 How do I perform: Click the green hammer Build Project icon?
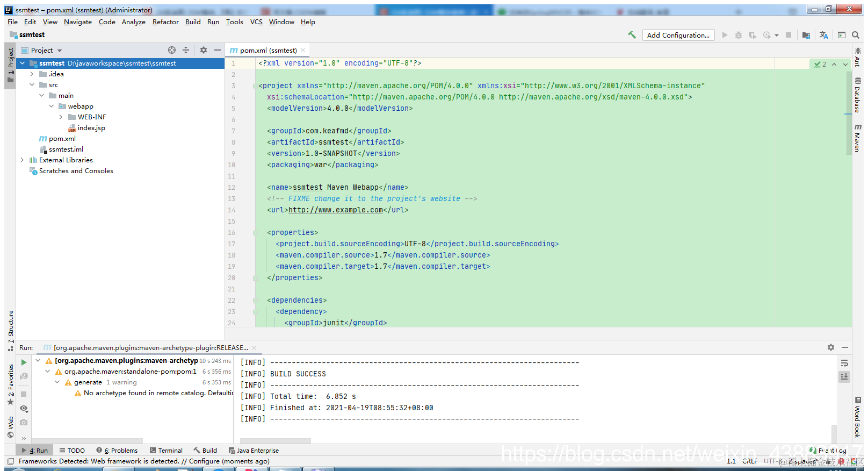[x=632, y=35]
